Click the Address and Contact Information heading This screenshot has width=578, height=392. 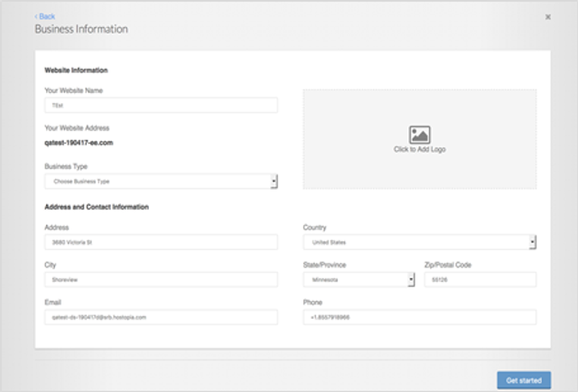pyautogui.click(x=97, y=207)
